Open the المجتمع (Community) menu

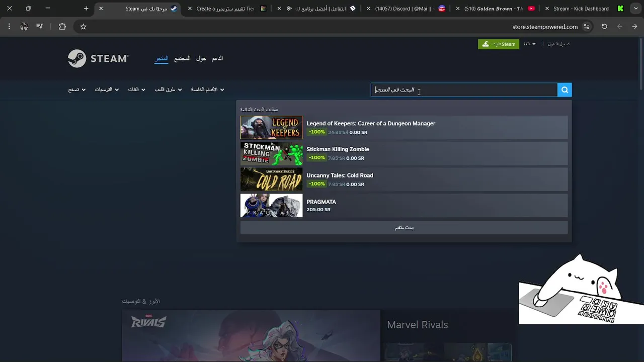point(182,58)
